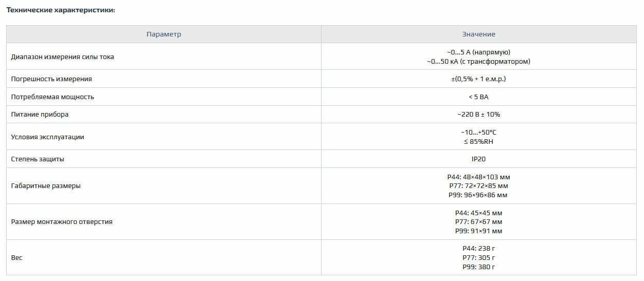Select the 'Значение' column header
Image resolution: width=644 pixels, height=281 pixels.
point(478,34)
